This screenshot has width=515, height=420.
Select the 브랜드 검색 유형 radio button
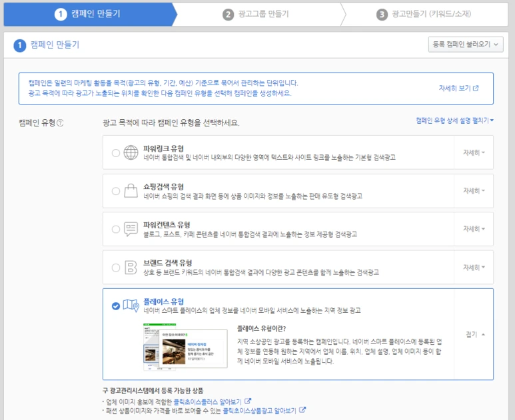pyautogui.click(x=116, y=268)
